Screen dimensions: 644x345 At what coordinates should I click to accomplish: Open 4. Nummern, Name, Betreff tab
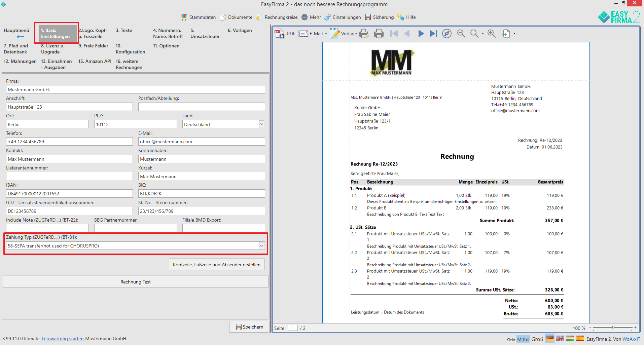click(168, 33)
